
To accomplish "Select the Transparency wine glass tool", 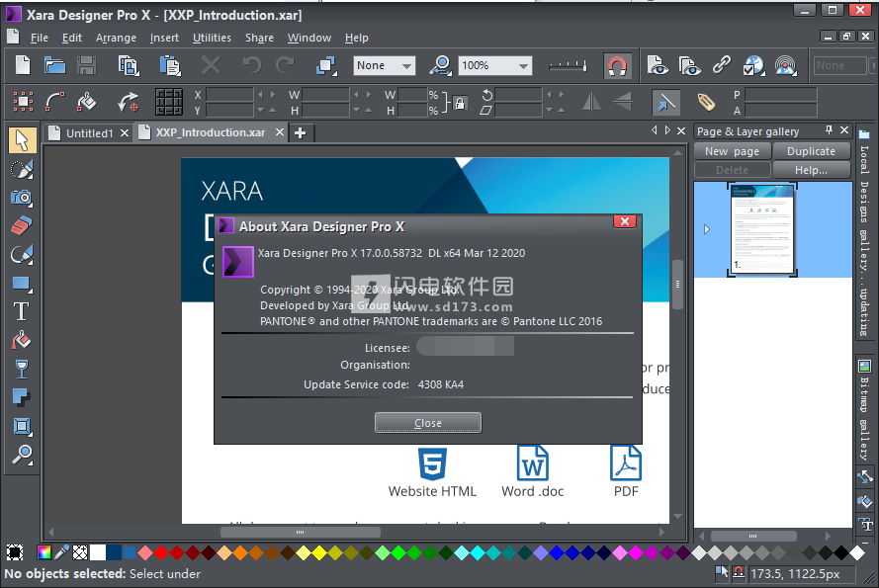I will click(22, 369).
